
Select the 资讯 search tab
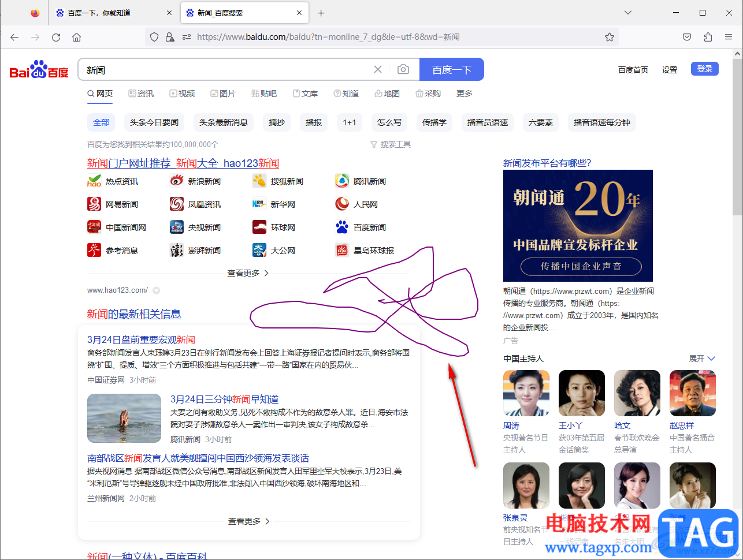pos(141,94)
